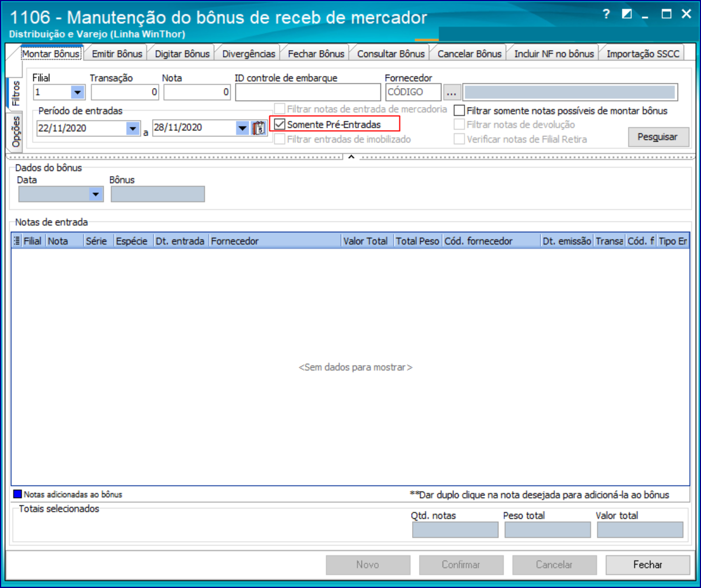Sort by Dt. entrada column header
The image size is (701, 588).
tap(181, 241)
